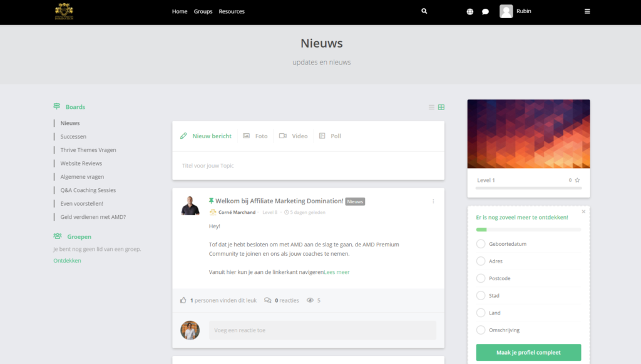
Task: Open the Groups menu item
Action: 203,11
